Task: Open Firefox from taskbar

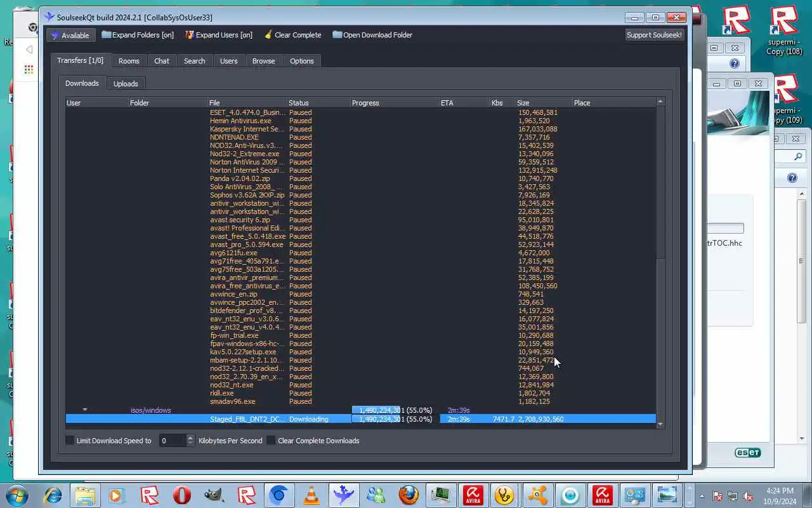Action: [409, 495]
